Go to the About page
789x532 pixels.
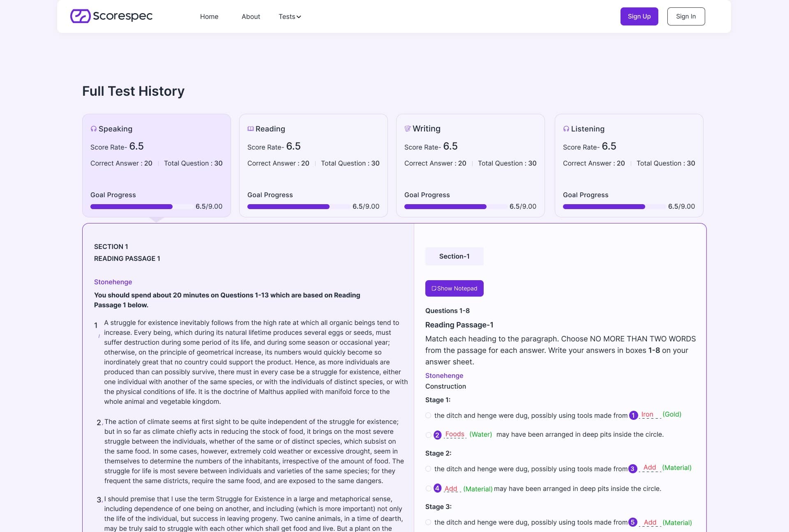251,16
